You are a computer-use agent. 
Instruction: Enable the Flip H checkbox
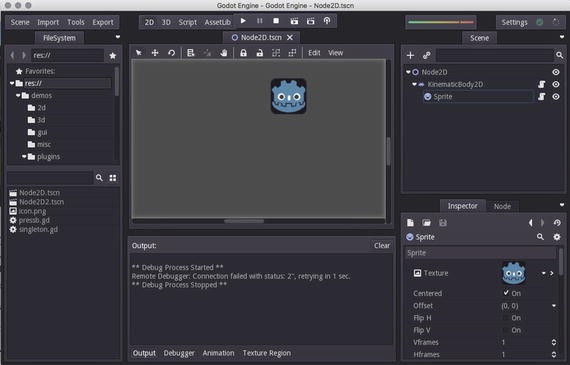506,318
